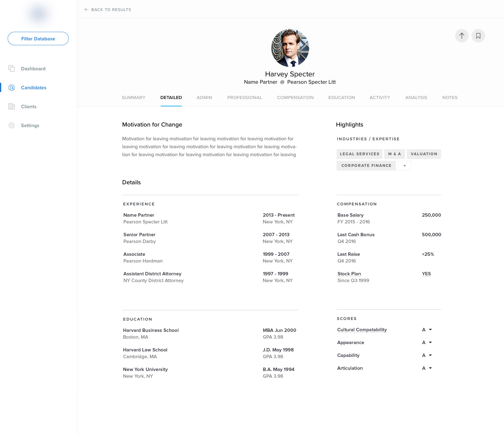
Task: Expand the Cultural Compatability score dropdown arrow
Action: [x=430, y=330]
